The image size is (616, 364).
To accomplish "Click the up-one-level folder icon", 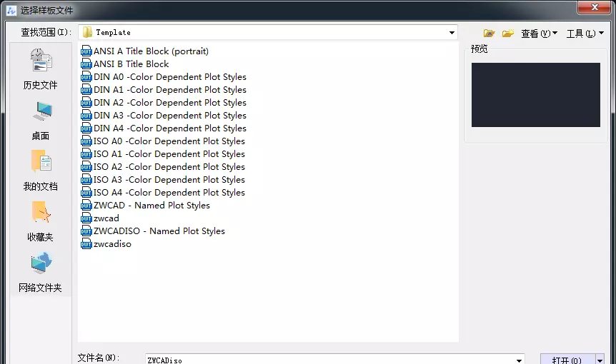I will 489,34.
